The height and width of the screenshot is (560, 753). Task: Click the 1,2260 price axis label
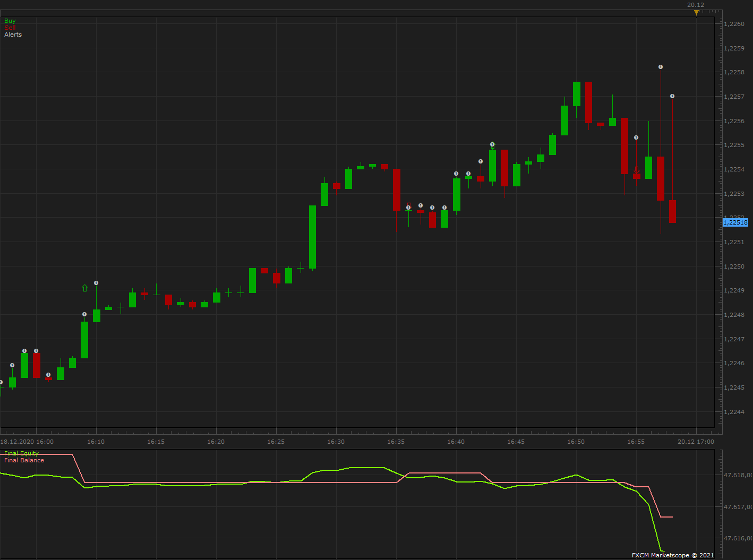[x=734, y=24]
